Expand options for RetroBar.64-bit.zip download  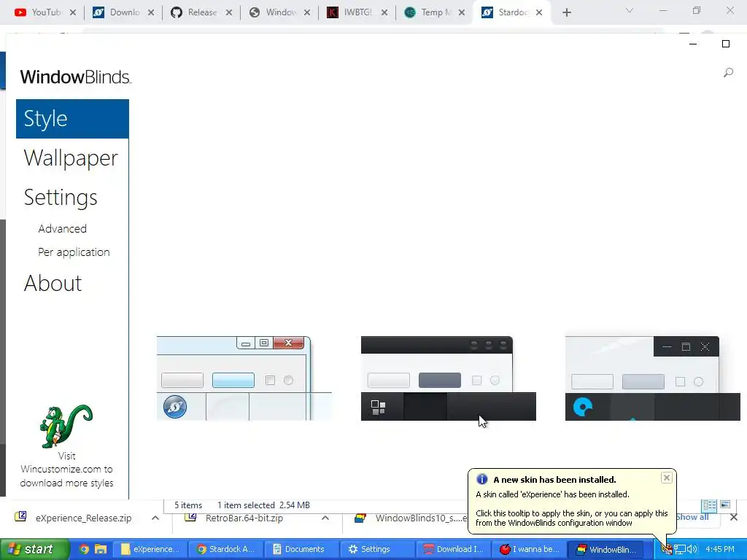coord(325,518)
